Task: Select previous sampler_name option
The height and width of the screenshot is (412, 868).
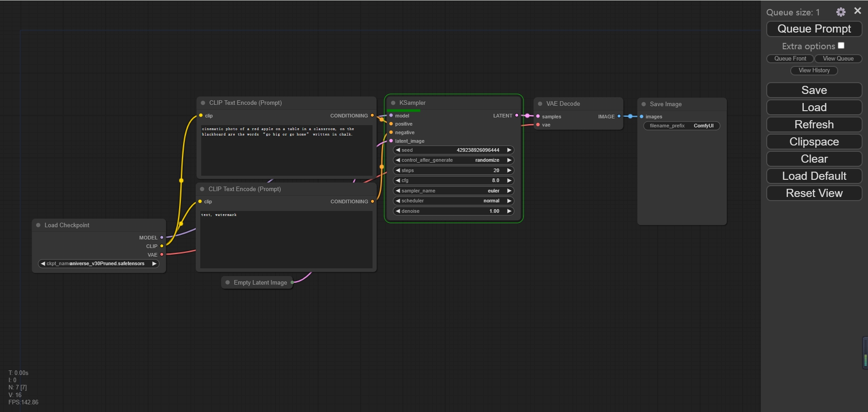Action: [x=398, y=191]
